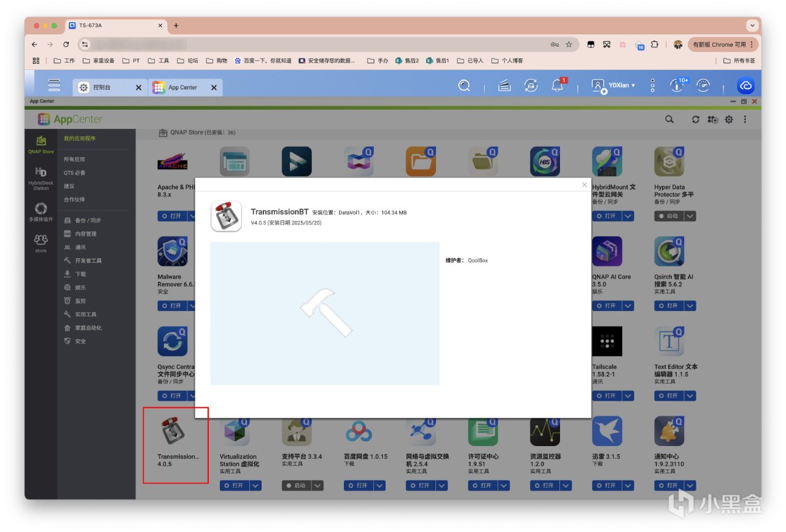Open a new Chrome tab
Viewport: 786px width, 532px height.
176,26
